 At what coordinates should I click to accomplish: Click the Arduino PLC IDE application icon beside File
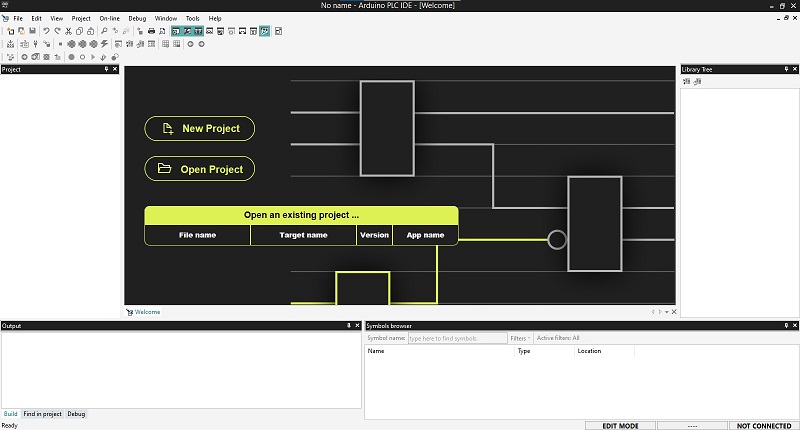tap(5, 18)
